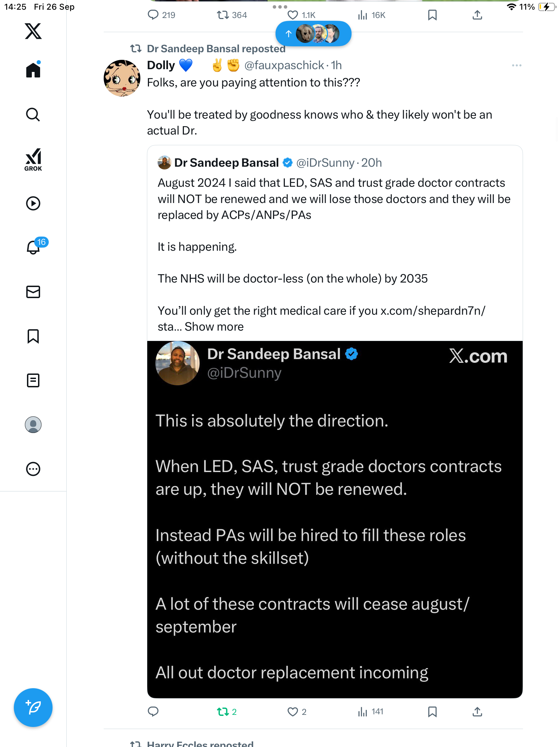This screenshot has width=560, height=747.
Task: Open the Messages envelope icon
Action: click(x=33, y=292)
